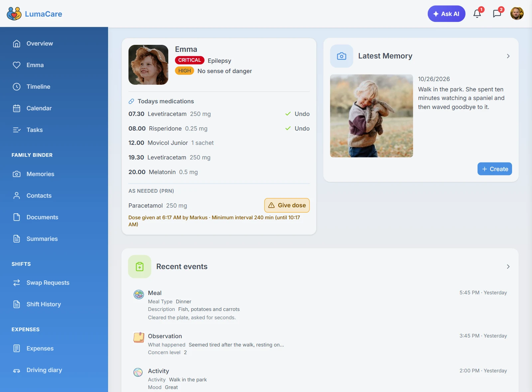Click the memory date 10/26/2026
532x392 pixels.
pos(434,79)
